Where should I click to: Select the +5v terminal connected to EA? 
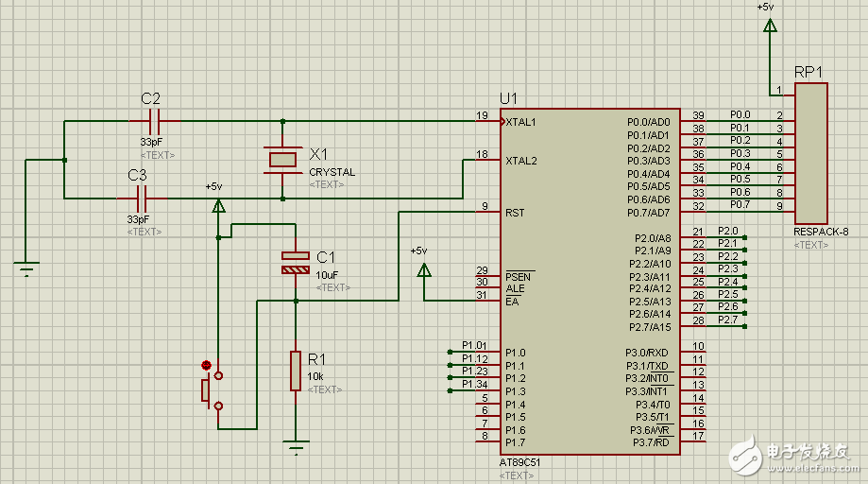[x=423, y=269]
